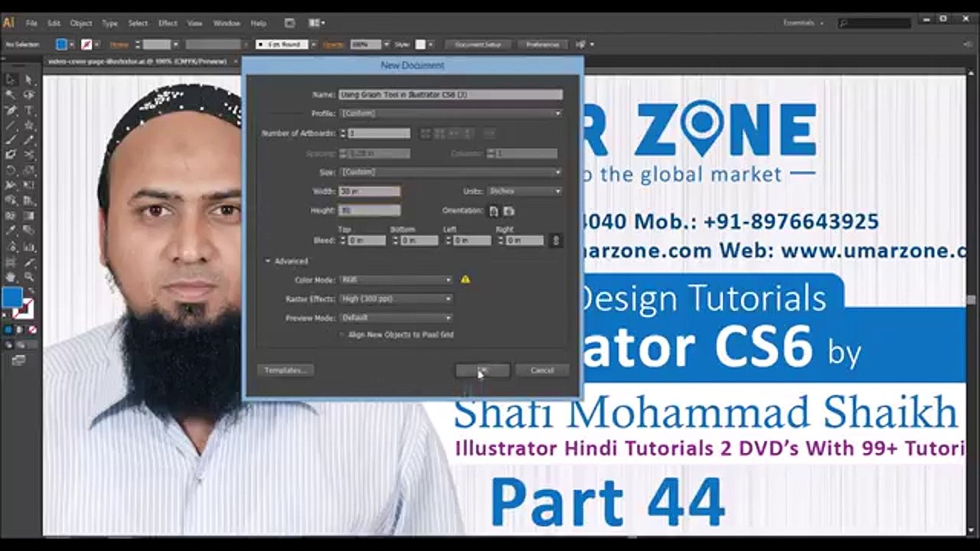Click OK in New Document dialog
Screen dimensions: 980x551
click(482, 370)
